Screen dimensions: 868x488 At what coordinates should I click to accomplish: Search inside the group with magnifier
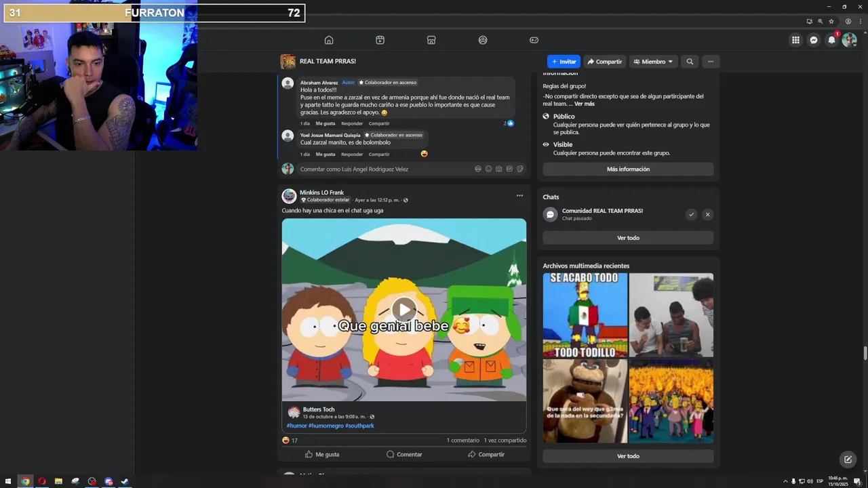coord(690,62)
